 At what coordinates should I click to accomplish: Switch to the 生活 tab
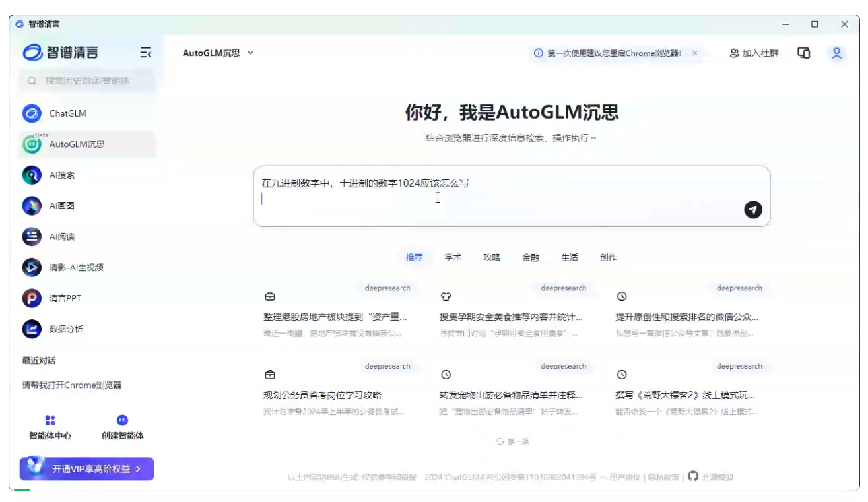click(570, 257)
